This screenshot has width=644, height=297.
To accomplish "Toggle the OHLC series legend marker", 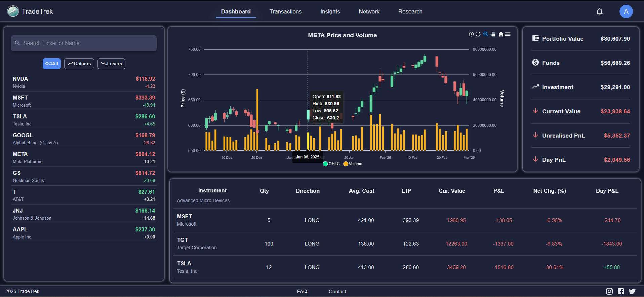I will click(325, 164).
